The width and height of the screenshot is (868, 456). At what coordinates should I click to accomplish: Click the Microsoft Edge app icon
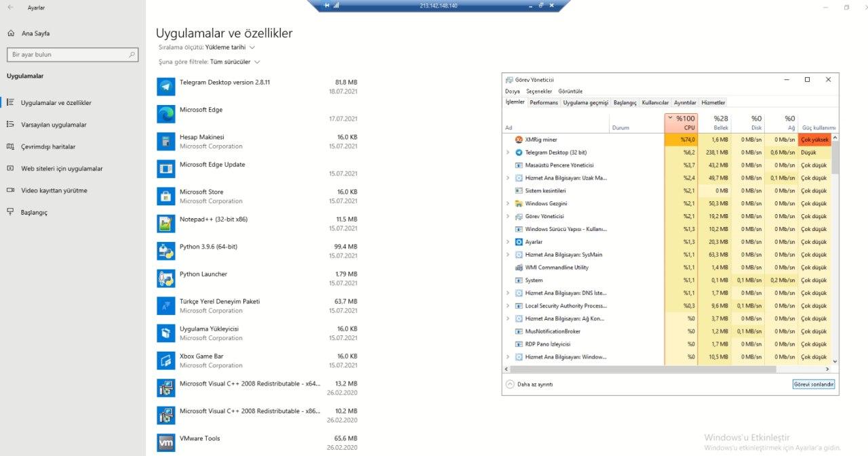coord(166,114)
